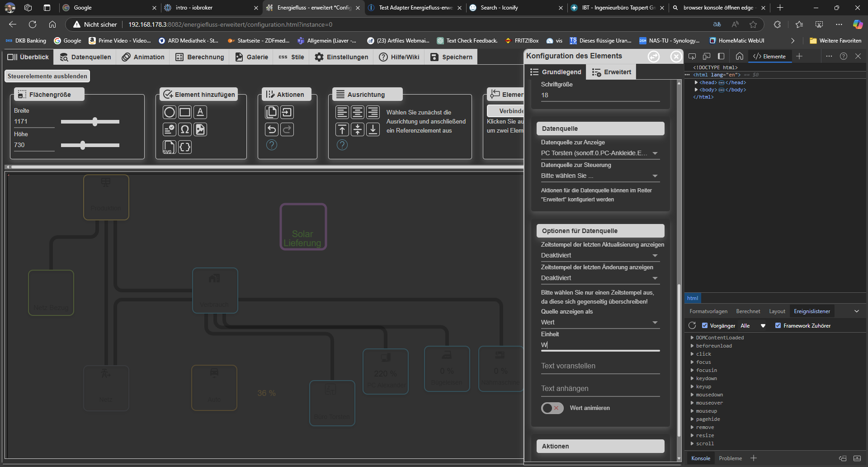Image resolution: width=868 pixels, height=467 pixels.
Task: Click the Verbinden button
Action: point(505,111)
